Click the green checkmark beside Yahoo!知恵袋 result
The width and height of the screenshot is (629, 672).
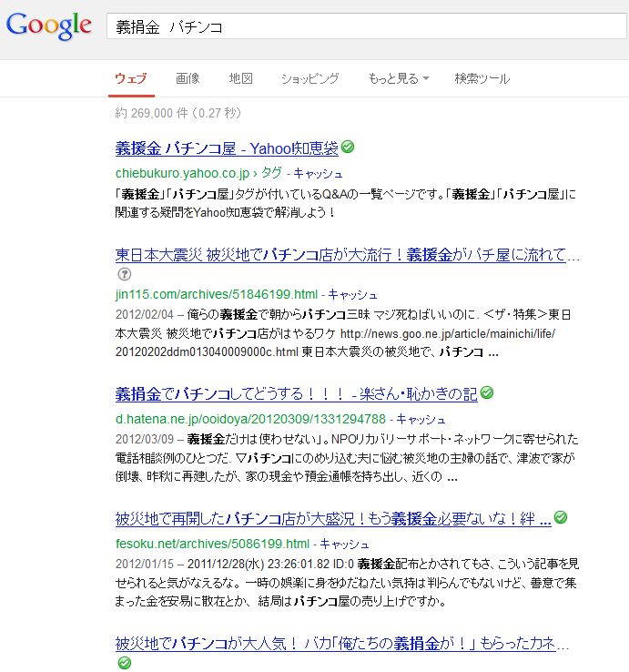pyautogui.click(x=348, y=147)
